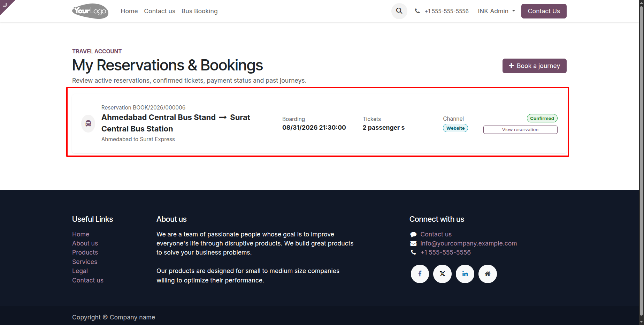
Task: Go to Home in top navigation
Action: pyautogui.click(x=129, y=11)
